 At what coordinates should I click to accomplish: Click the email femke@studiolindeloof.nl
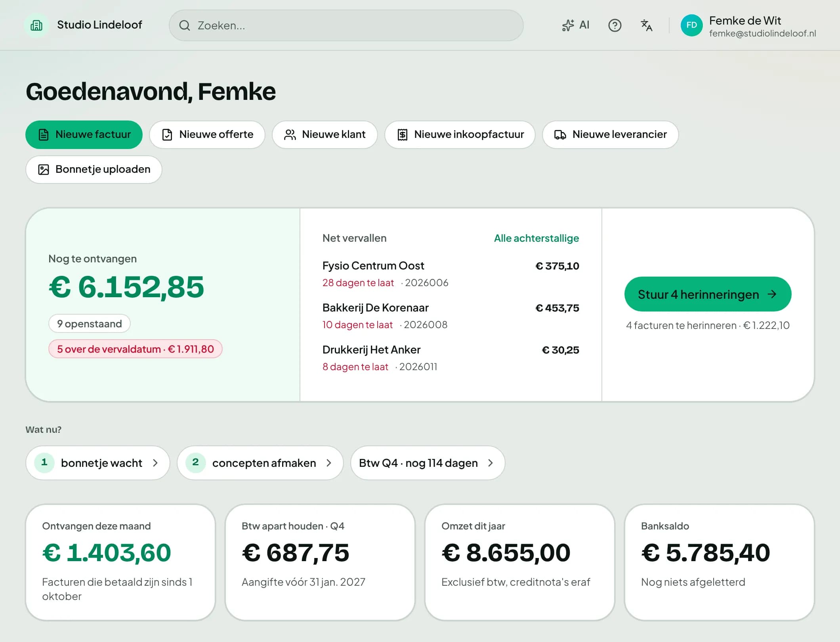pos(762,34)
